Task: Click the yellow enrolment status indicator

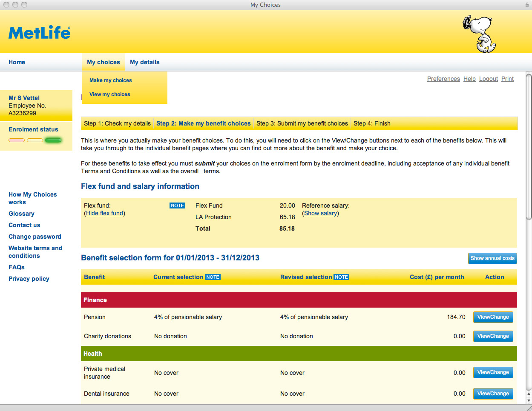Action: pos(35,140)
